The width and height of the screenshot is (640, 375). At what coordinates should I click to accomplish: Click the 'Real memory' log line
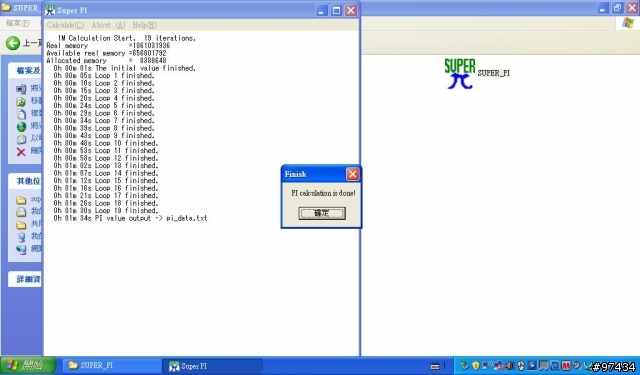pos(108,46)
